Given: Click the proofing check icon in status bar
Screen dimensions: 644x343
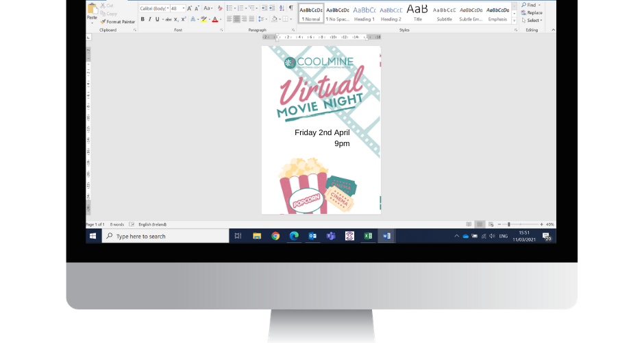Looking at the screenshot, I should coord(132,224).
